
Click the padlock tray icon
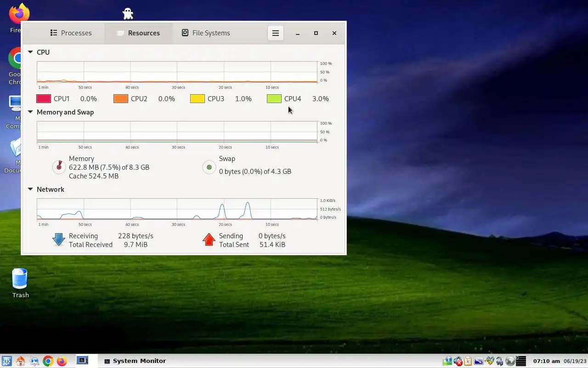coord(500,362)
